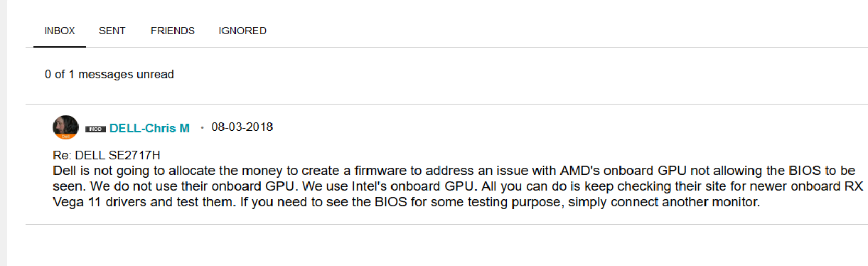Click the gray strip on the left edge
The width and height of the screenshot is (868, 266).
(x=4, y=133)
